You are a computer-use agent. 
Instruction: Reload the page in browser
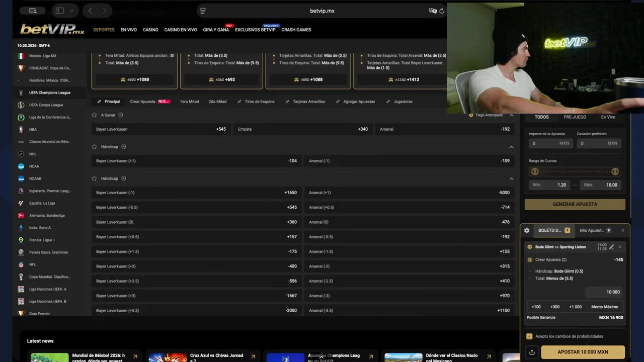coord(442,11)
